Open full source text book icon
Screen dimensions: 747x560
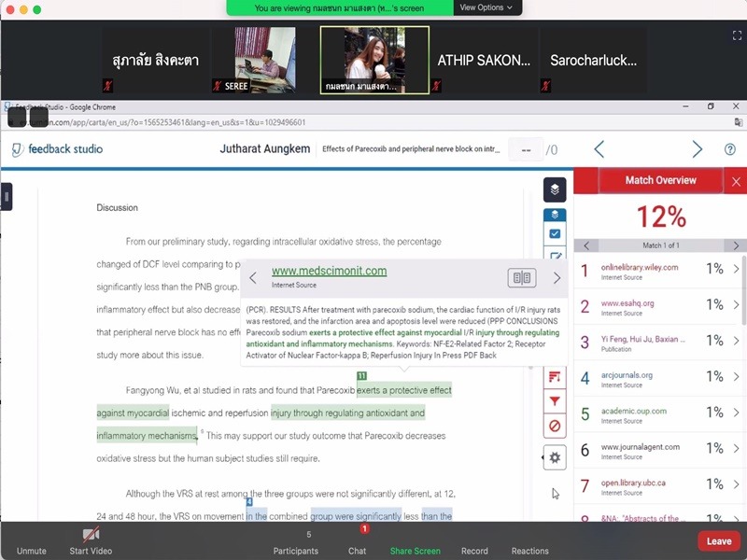[522, 278]
